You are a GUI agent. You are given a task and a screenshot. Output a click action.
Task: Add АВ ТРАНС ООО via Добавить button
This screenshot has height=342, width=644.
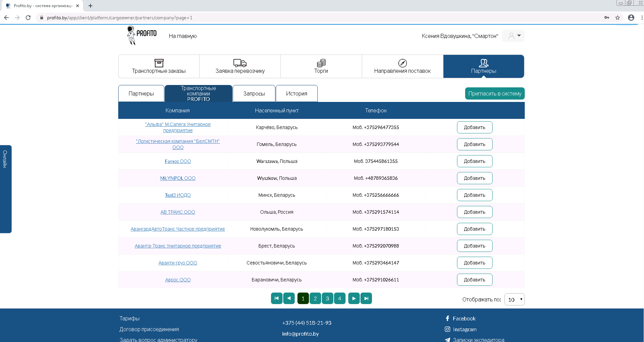pyautogui.click(x=474, y=212)
